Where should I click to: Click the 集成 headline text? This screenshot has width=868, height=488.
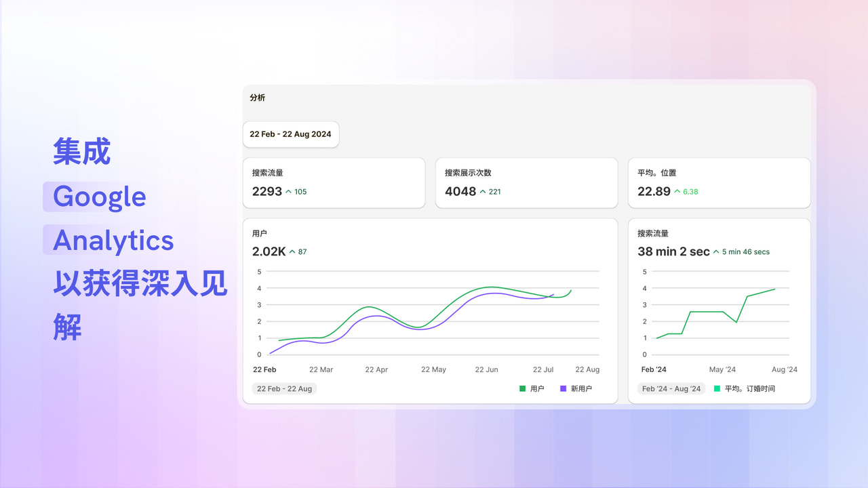tap(81, 152)
